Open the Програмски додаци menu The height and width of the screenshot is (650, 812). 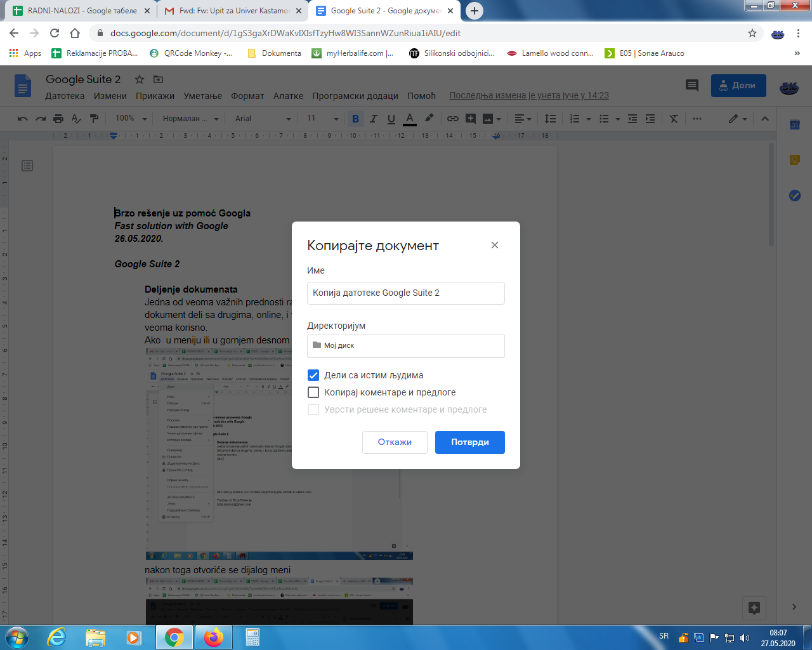[355, 96]
